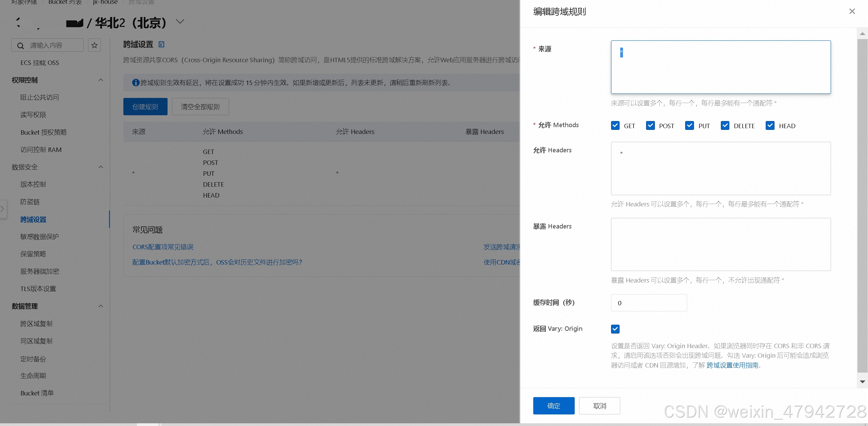Open the 华北2(北京) region dropdown
The image size is (868, 426).
pos(180,22)
